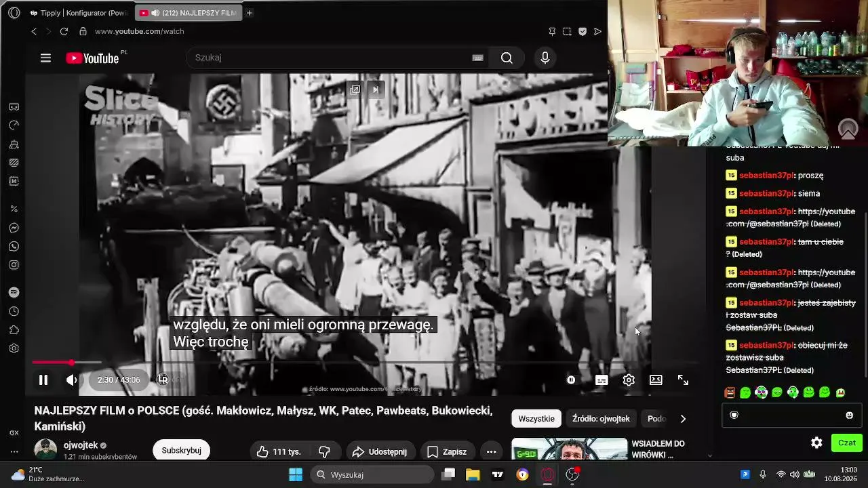868x488 pixels.
Task: Open Instagram in the Opera sidebar
Action: (x=14, y=265)
